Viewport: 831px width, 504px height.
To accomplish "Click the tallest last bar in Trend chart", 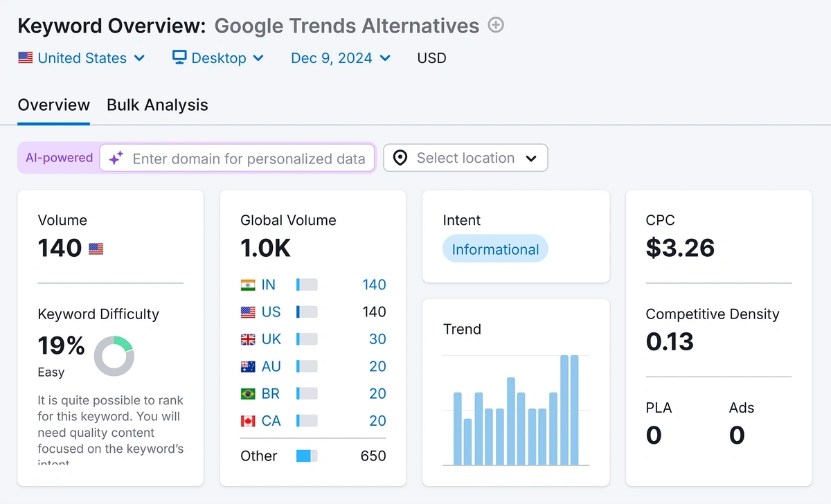I will coord(574,410).
